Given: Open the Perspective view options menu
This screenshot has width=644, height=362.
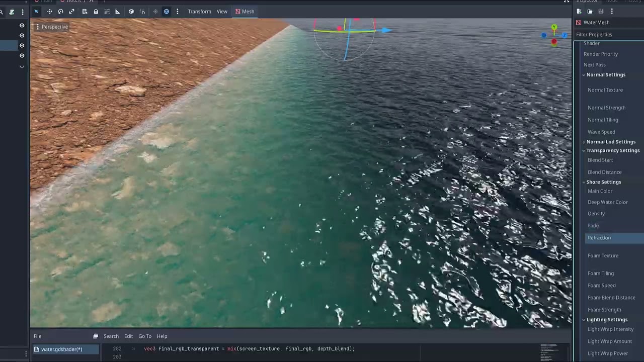Looking at the screenshot, I should pos(52,27).
